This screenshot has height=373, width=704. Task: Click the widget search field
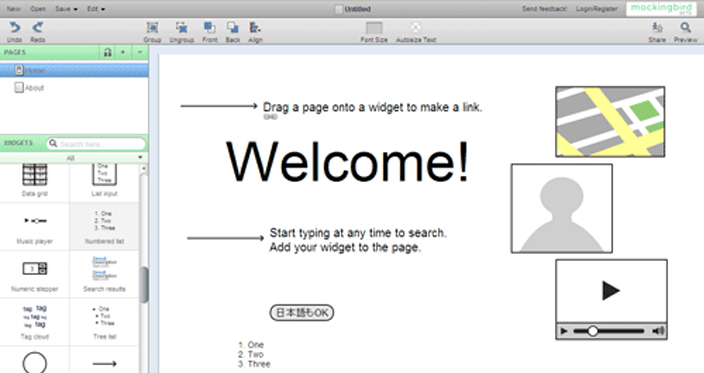96,144
